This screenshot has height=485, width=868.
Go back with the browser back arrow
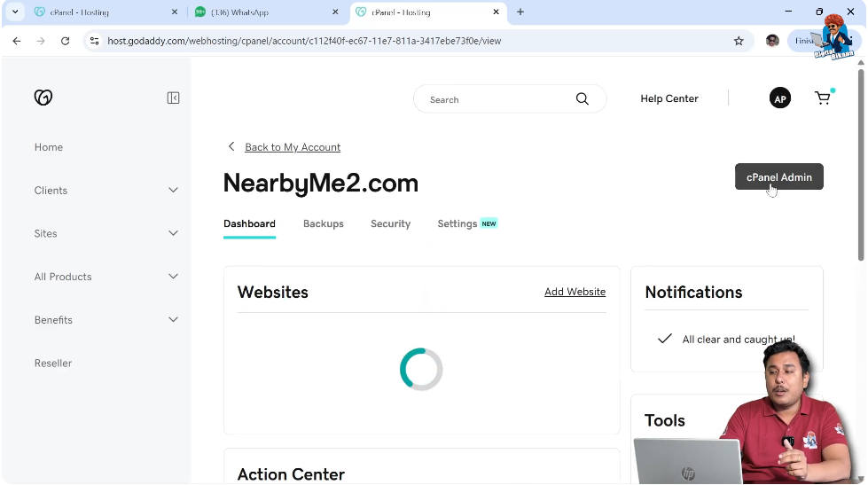click(17, 41)
